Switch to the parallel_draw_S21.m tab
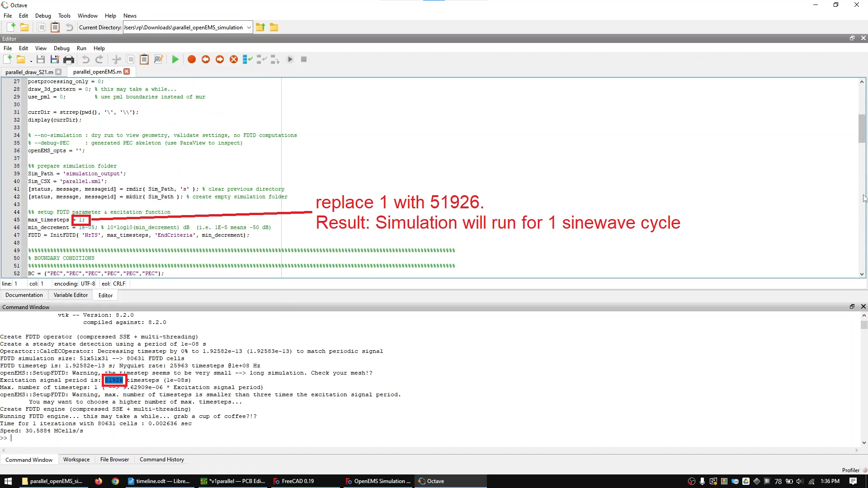The image size is (868, 488). coord(29,72)
